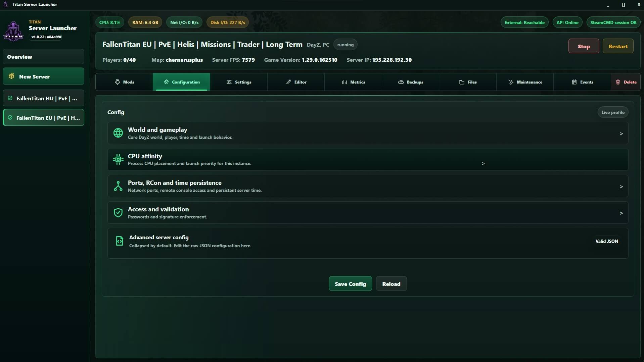Viewport: 644px width, 362px height.
Task: Click the CPU affinity chip icon
Action: [x=118, y=159]
